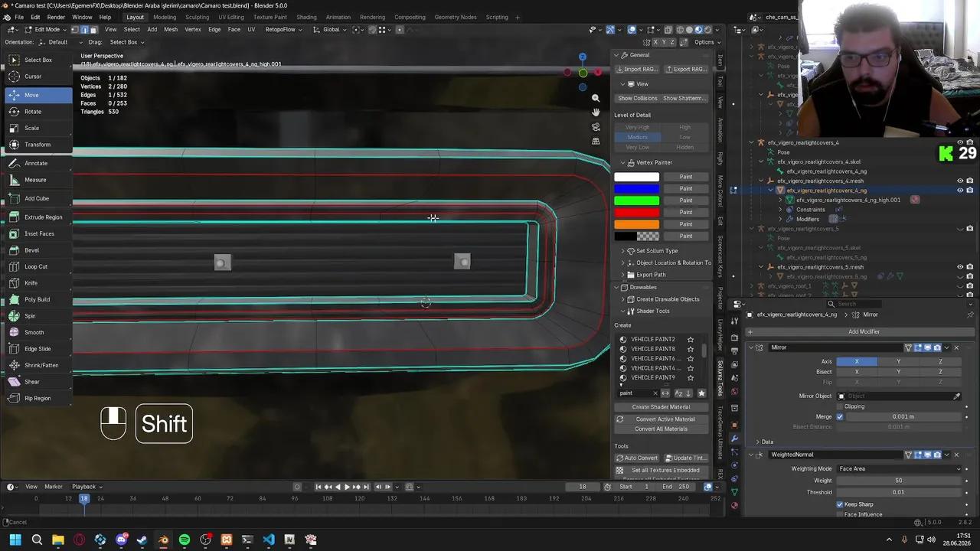Open the Shading workspace tab
The width and height of the screenshot is (980, 551).
coord(306,17)
